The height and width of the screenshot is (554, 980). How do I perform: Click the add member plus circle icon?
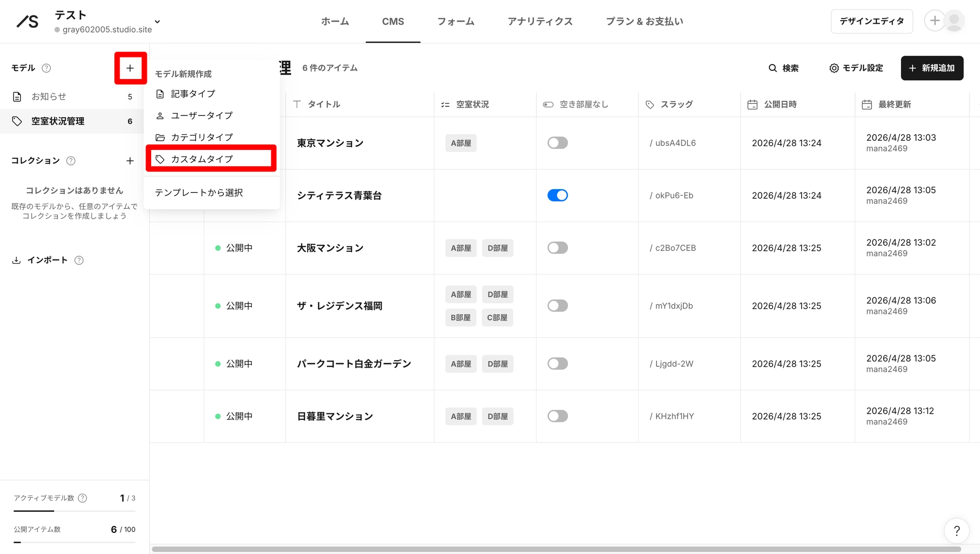(x=935, y=21)
